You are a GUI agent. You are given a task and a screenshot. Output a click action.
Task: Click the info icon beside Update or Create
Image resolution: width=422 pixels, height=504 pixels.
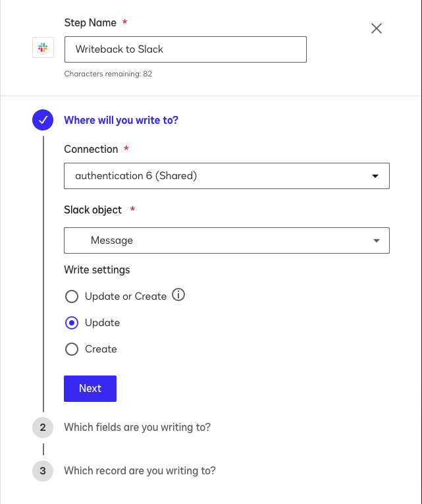(178, 294)
